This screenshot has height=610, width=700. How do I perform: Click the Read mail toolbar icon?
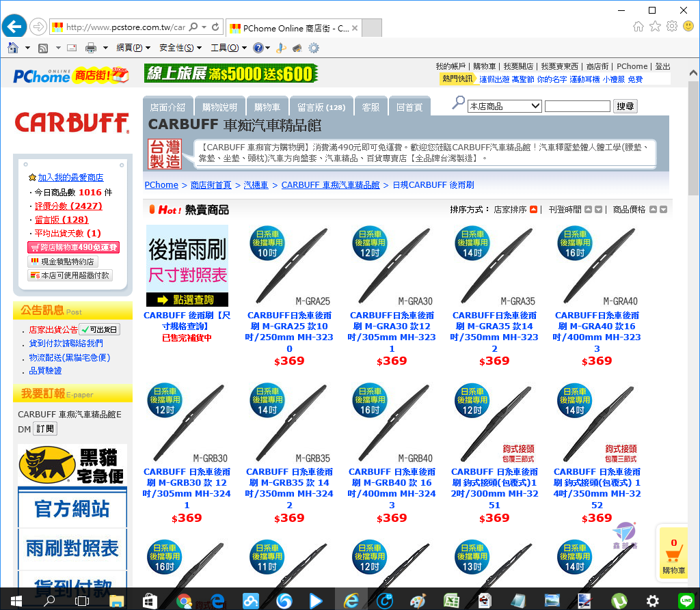coord(72,48)
